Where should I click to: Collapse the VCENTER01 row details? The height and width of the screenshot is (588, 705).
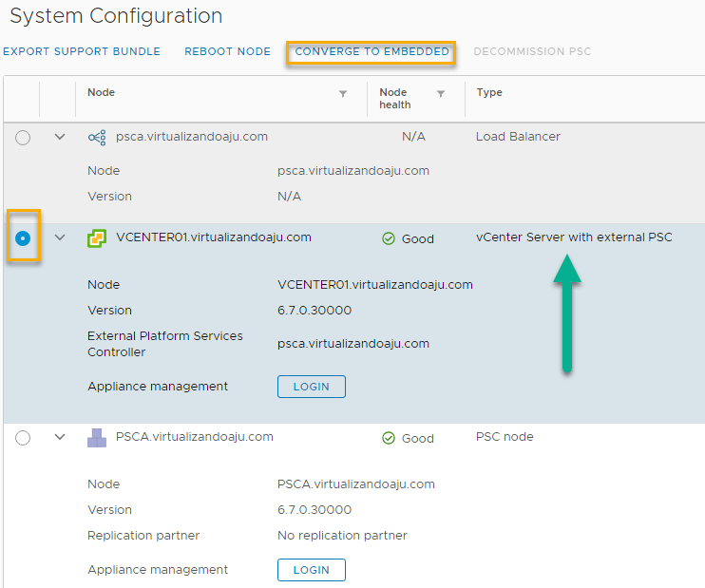(x=60, y=237)
